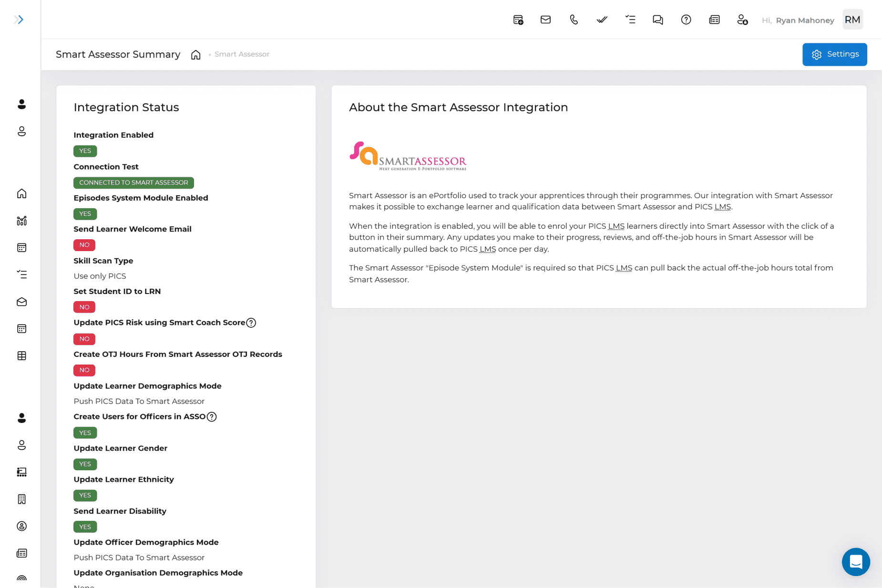
Task: Open the envelope mail icon in header
Action: (545, 20)
